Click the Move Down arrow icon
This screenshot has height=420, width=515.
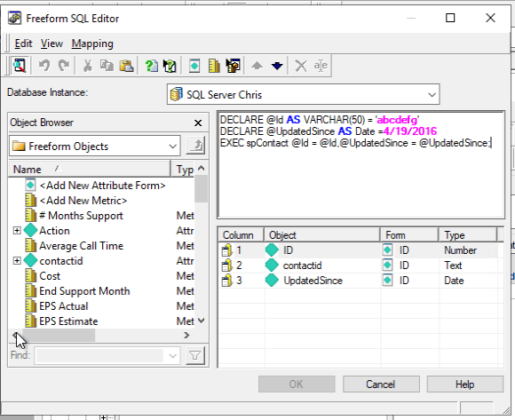pyautogui.click(x=277, y=66)
